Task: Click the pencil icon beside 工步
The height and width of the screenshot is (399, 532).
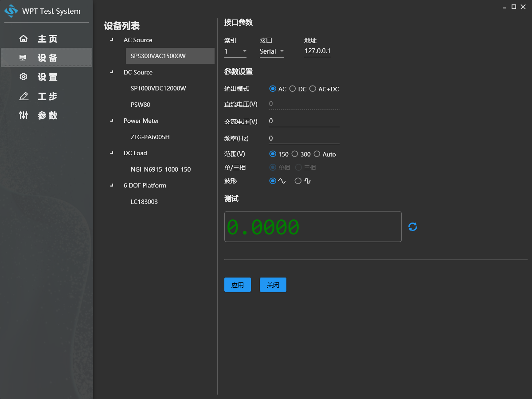Action: pyautogui.click(x=23, y=96)
